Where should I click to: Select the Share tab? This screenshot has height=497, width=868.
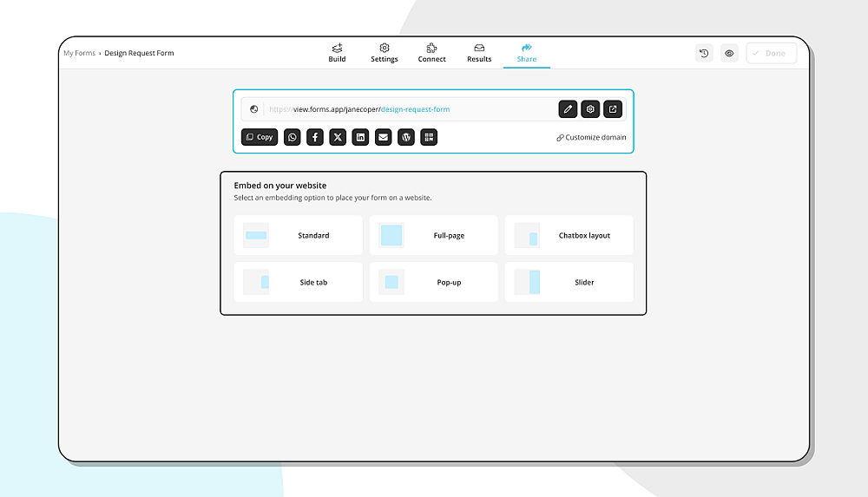pyautogui.click(x=527, y=53)
